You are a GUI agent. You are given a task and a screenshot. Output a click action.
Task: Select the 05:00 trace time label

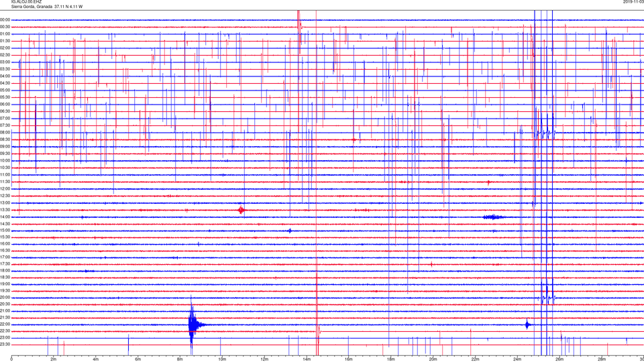[x=5, y=90]
